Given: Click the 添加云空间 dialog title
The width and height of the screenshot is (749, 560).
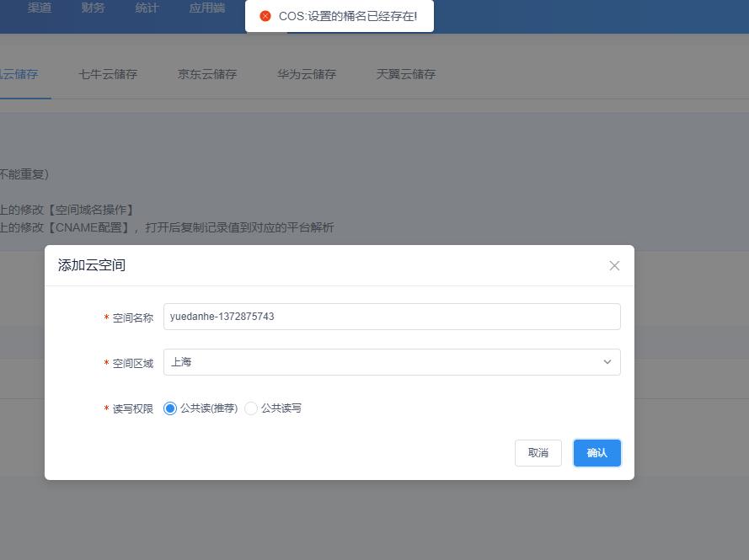Looking at the screenshot, I should coord(92,265).
